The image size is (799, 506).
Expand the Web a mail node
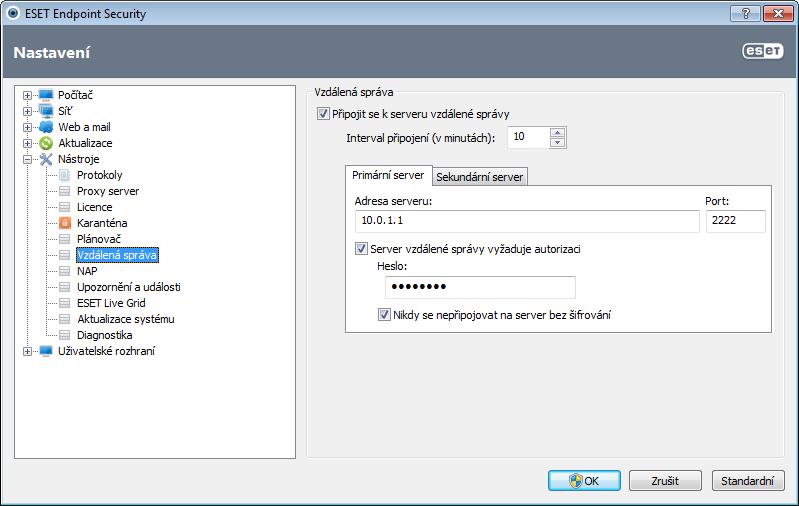tap(28, 127)
